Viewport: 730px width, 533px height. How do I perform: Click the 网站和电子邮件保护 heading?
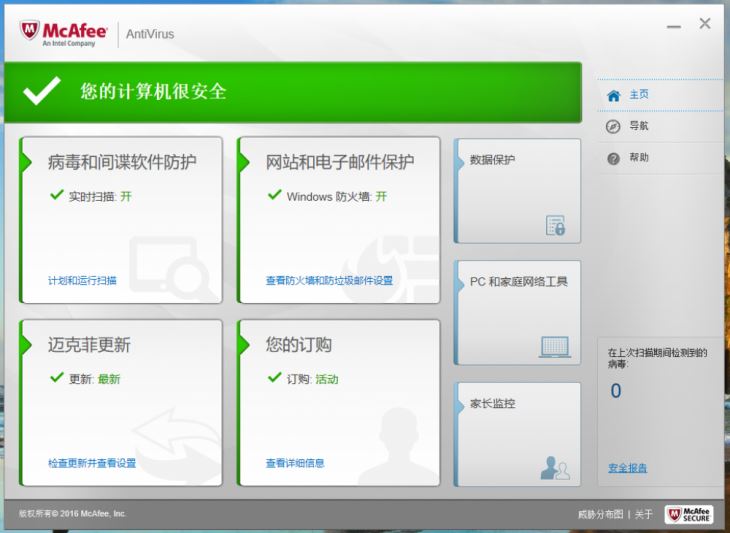pyautogui.click(x=340, y=162)
